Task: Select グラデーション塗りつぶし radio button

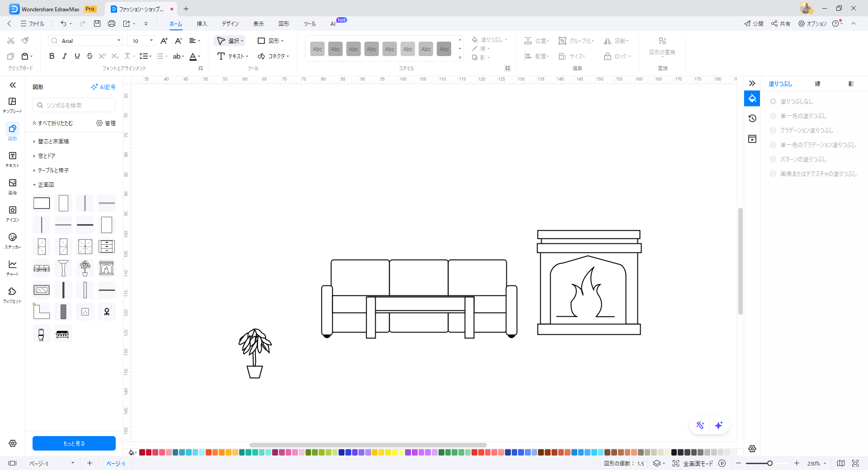Action: [773, 130]
